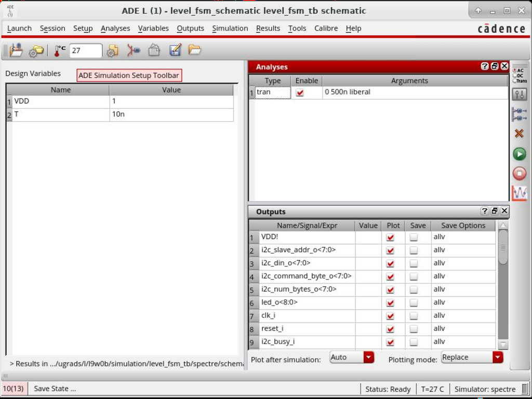The height and width of the screenshot is (399, 532).
Task: Open the model libraries setup icon
Action: [113, 51]
